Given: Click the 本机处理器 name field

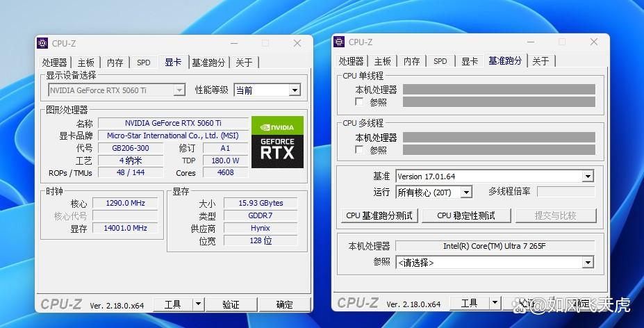Looking at the screenshot, I should 495,246.
